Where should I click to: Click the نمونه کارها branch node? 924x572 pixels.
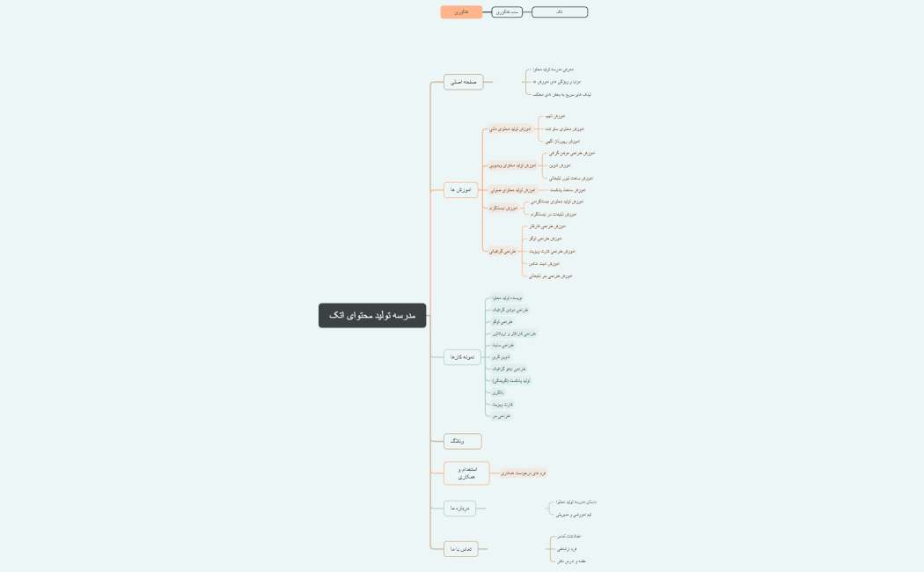click(x=463, y=356)
